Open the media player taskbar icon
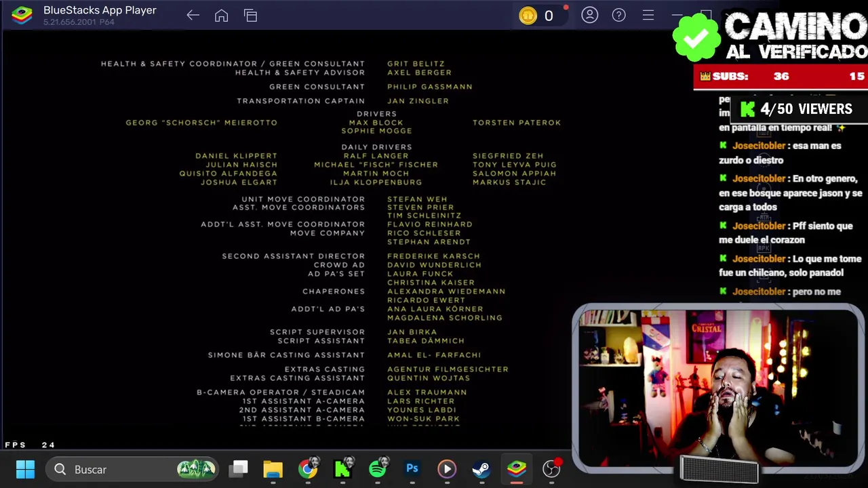 tap(447, 469)
